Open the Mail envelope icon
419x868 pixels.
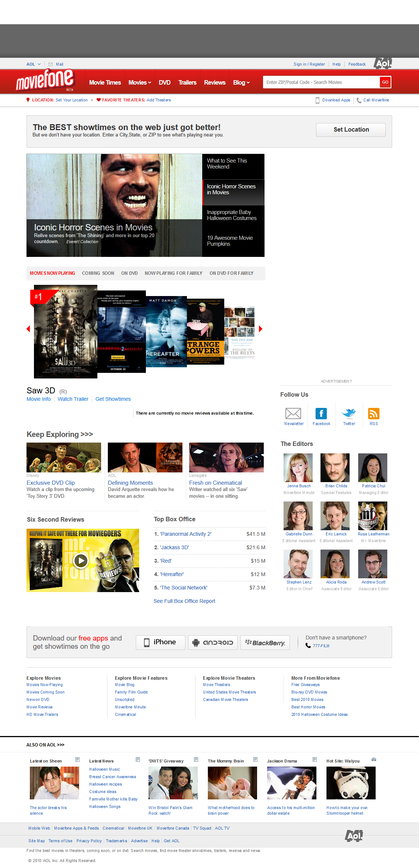(x=50, y=64)
